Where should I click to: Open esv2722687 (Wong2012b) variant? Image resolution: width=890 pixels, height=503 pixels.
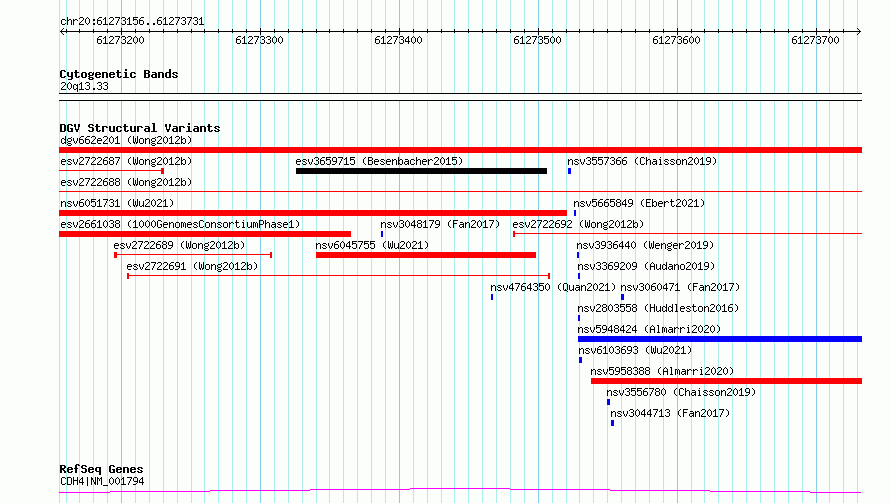click(126, 161)
